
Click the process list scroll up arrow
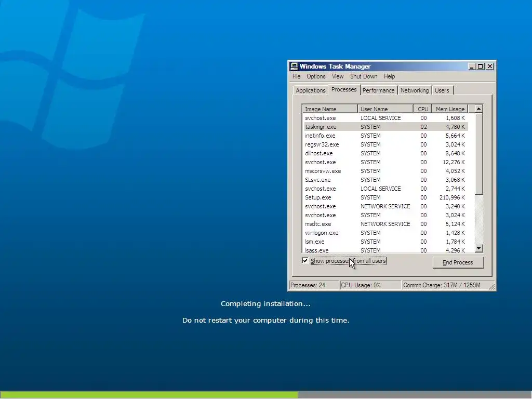point(478,109)
